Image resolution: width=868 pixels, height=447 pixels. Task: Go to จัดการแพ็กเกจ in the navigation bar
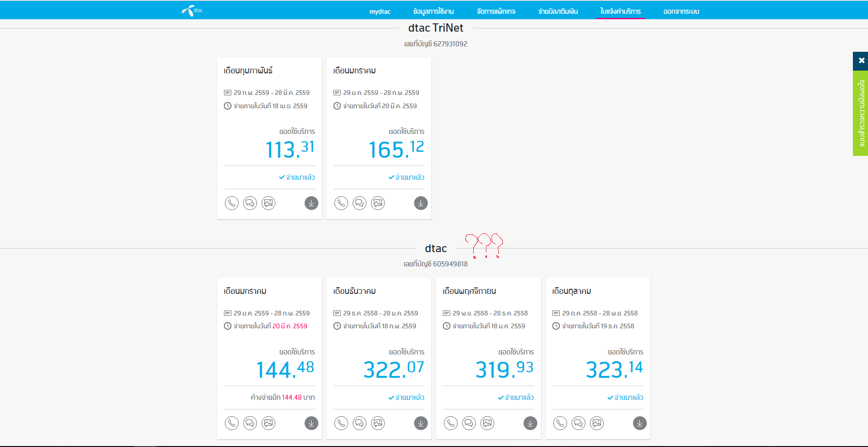[496, 11]
